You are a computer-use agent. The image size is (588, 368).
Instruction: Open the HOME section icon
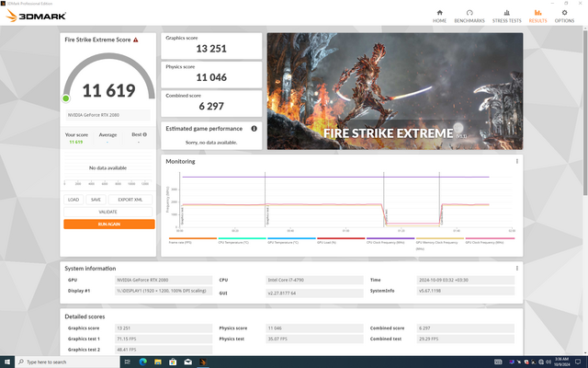[439, 13]
